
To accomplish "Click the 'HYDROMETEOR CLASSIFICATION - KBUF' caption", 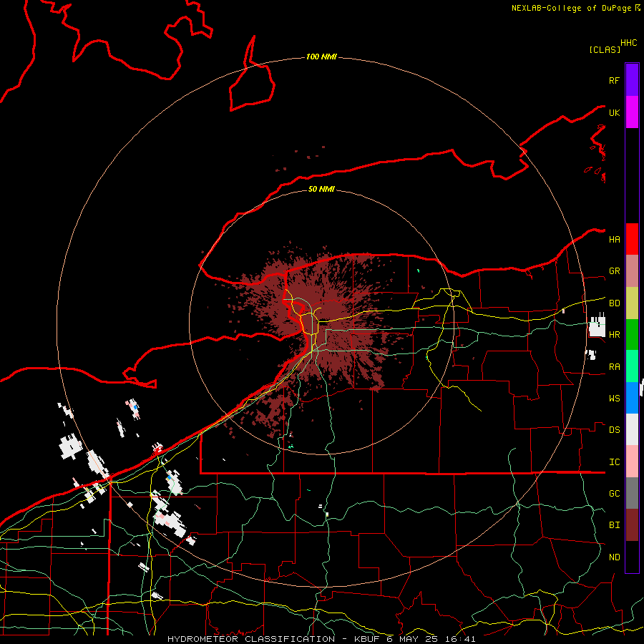I will pyautogui.click(x=273, y=639).
